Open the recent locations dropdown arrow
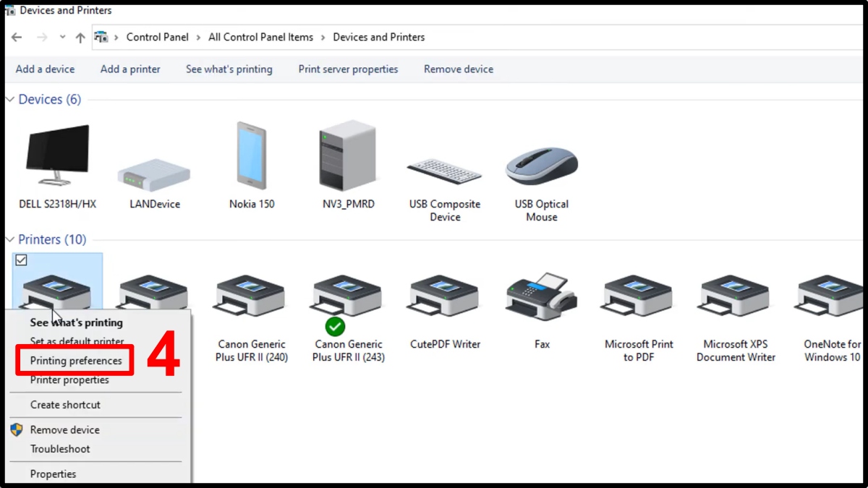Viewport: 868px width, 488px height. pyautogui.click(x=63, y=38)
